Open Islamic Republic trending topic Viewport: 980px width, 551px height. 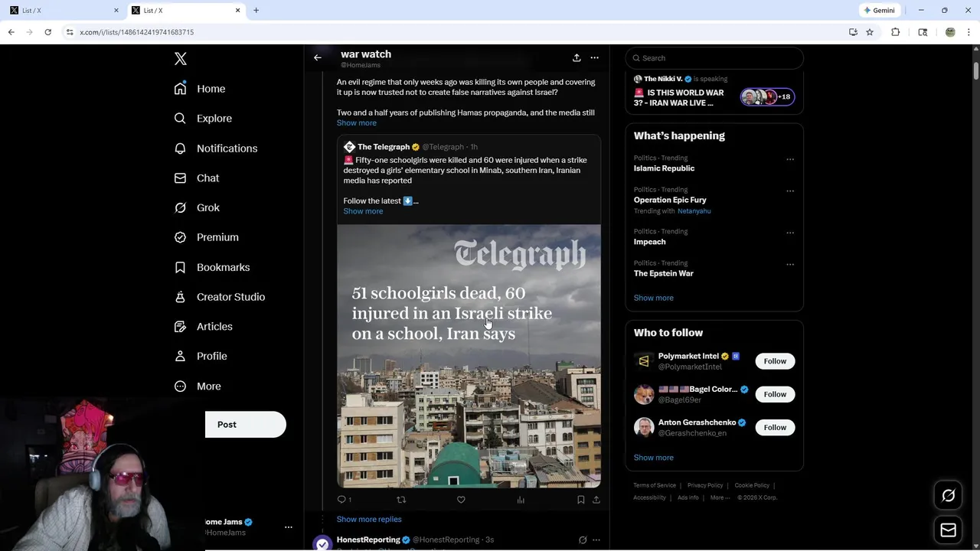[664, 168]
